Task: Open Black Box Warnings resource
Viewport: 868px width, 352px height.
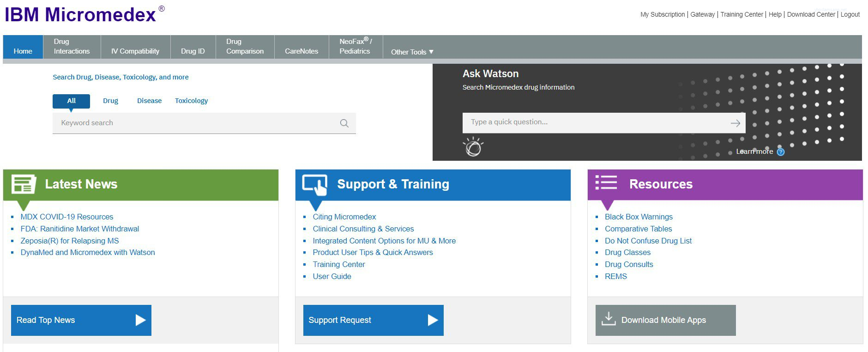Action: 639,217
